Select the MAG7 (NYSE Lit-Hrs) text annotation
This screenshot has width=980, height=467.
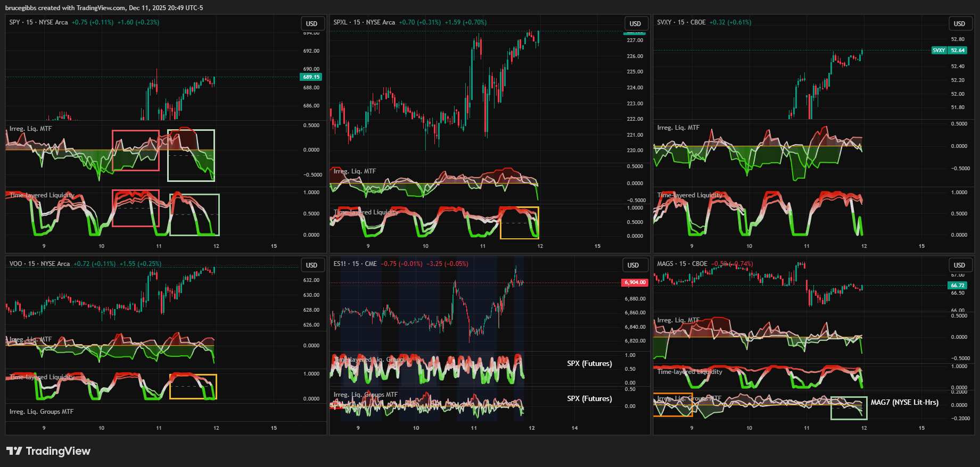(x=904, y=403)
